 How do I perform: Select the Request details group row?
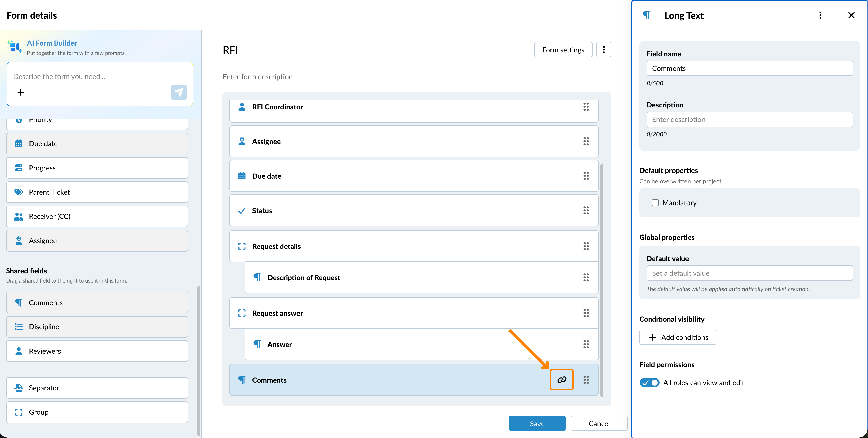414,246
